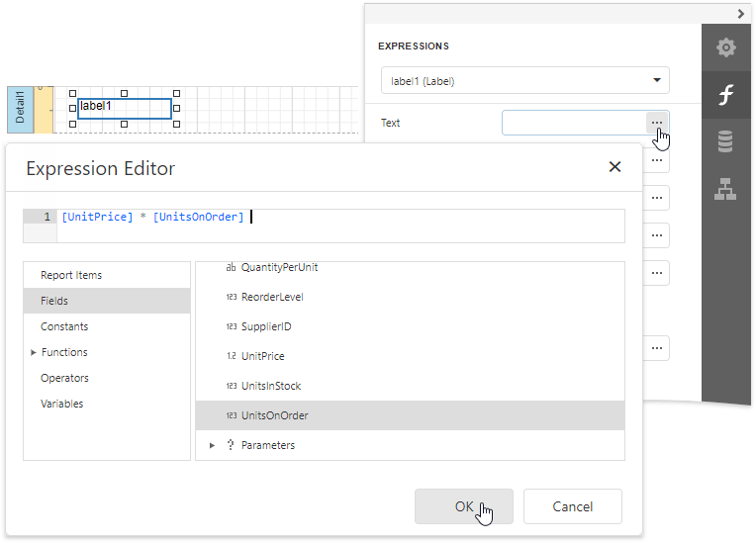Open the label1 (Label) dropdown
Viewport: 756px width, 543px height.
[524, 81]
